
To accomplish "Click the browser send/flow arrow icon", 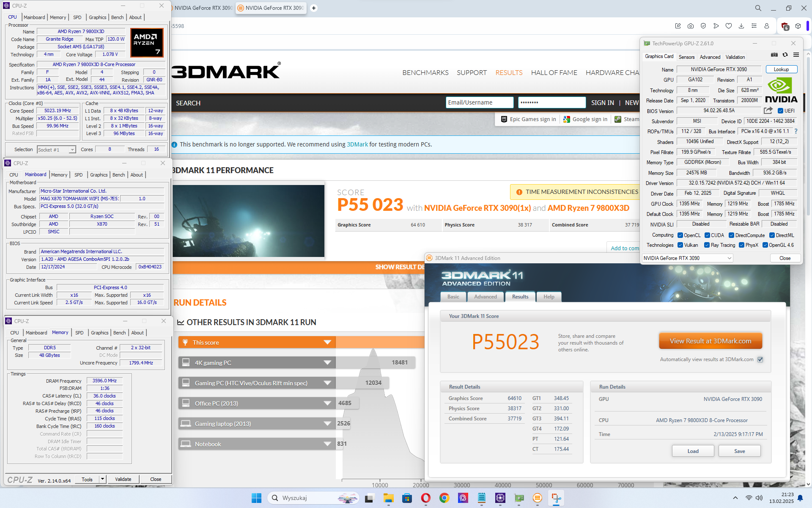I will pos(716,26).
